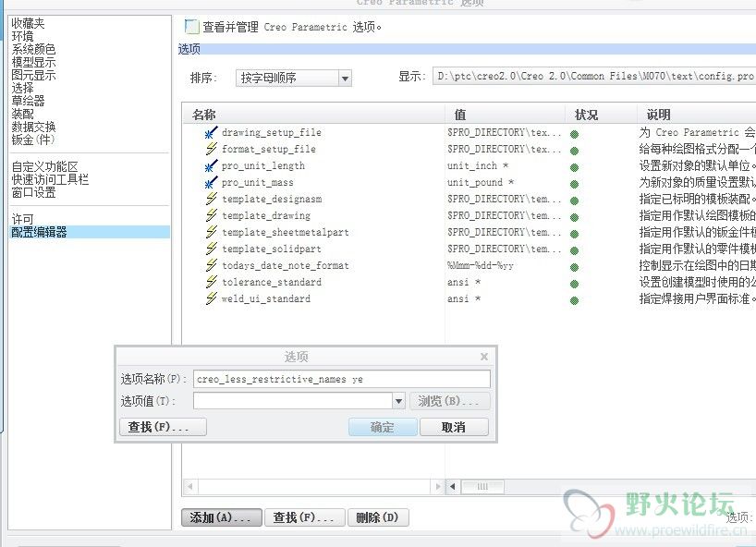Open 快速访问工具栏 settings
The height and width of the screenshot is (547, 756).
click(50, 180)
